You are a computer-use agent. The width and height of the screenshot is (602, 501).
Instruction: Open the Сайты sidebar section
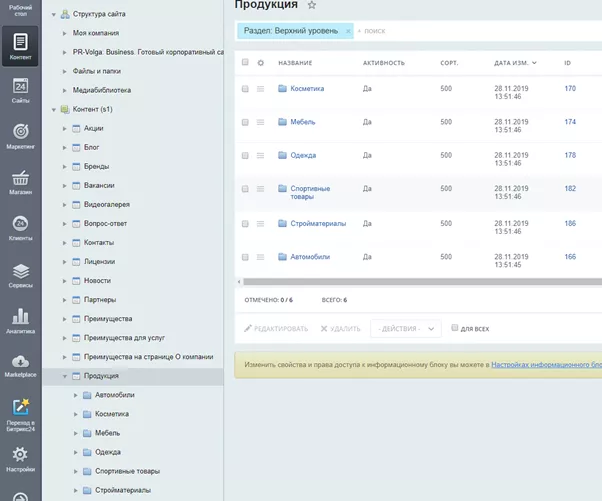pyautogui.click(x=20, y=91)
